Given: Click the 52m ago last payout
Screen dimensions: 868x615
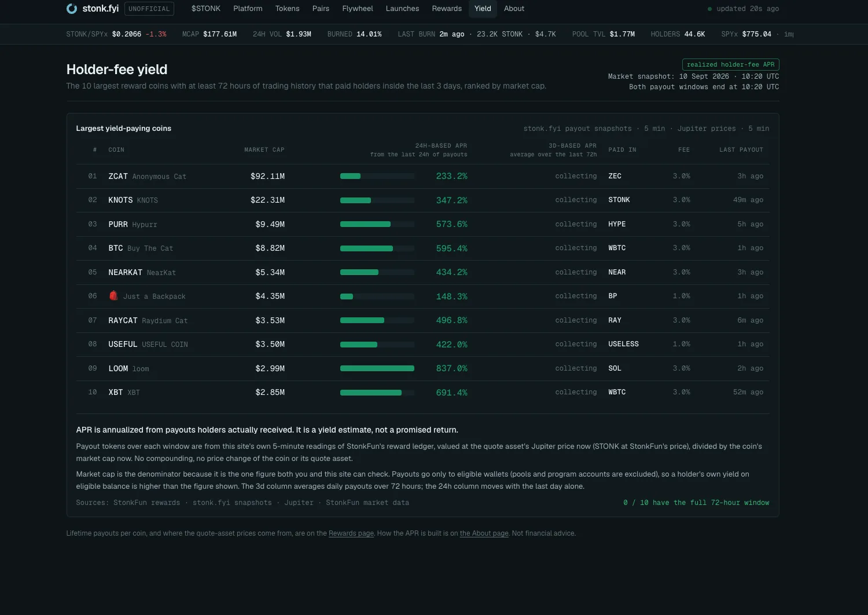Looking at the screenshot, I should click(x=748, y=392).
